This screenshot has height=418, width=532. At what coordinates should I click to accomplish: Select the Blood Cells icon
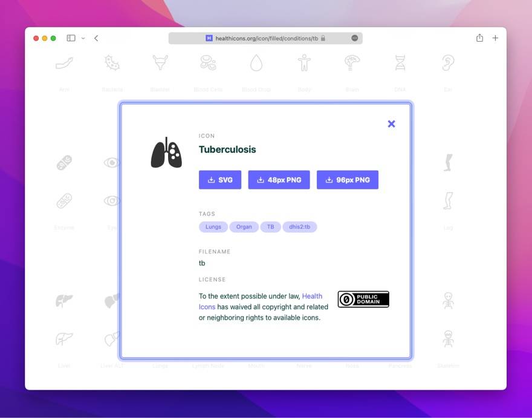208,63
